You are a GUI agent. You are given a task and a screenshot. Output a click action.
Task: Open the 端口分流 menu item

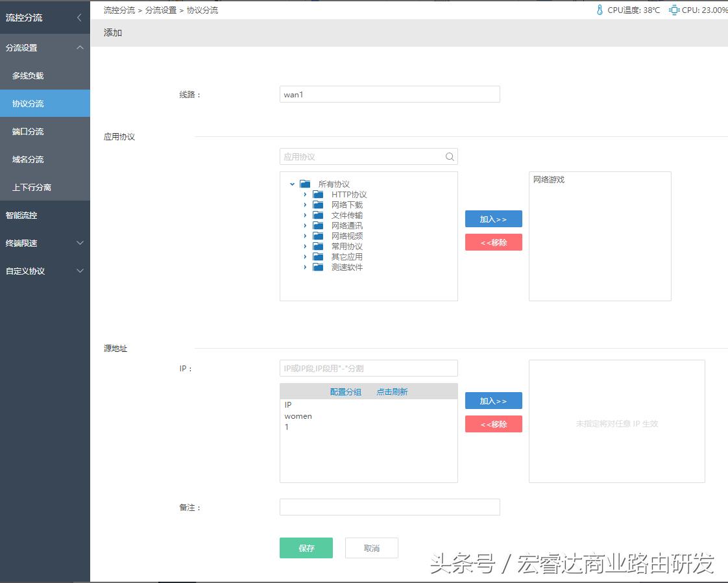45,131
